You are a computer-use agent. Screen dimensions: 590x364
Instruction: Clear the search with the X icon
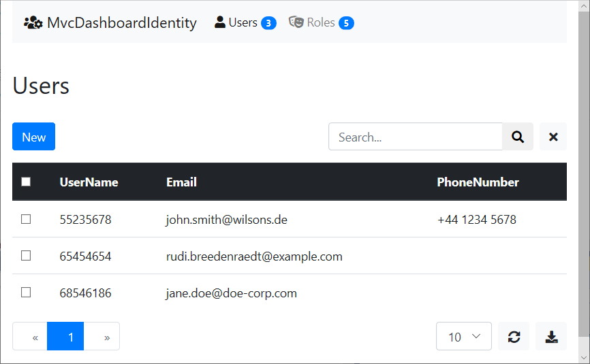pyautogui.click(x=553, y=137)
